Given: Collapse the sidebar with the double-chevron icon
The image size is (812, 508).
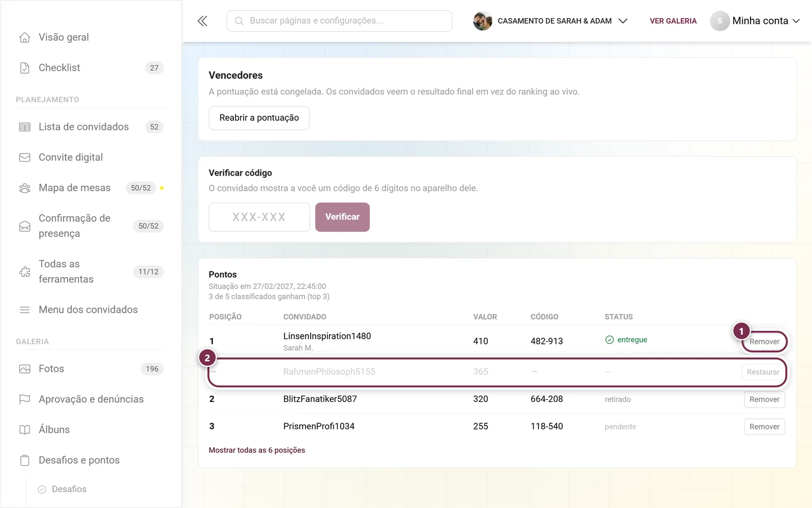Looking at the screenshot, I should point(202,21).
